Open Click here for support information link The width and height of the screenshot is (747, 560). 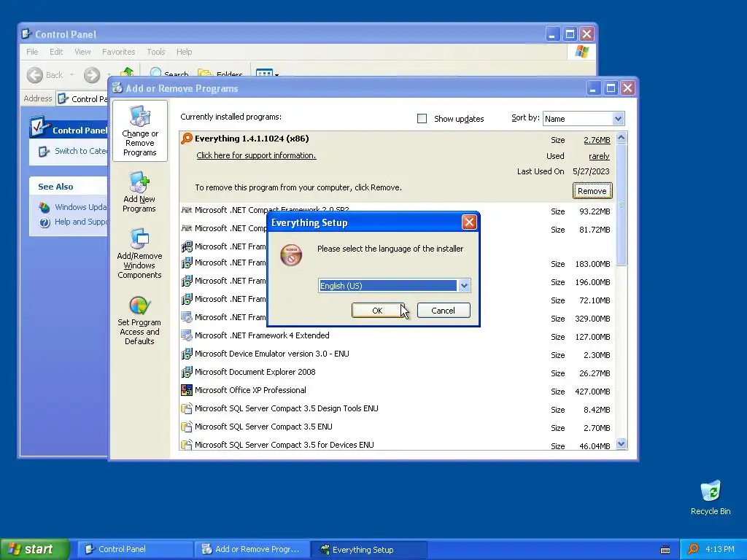coord(256,155)
